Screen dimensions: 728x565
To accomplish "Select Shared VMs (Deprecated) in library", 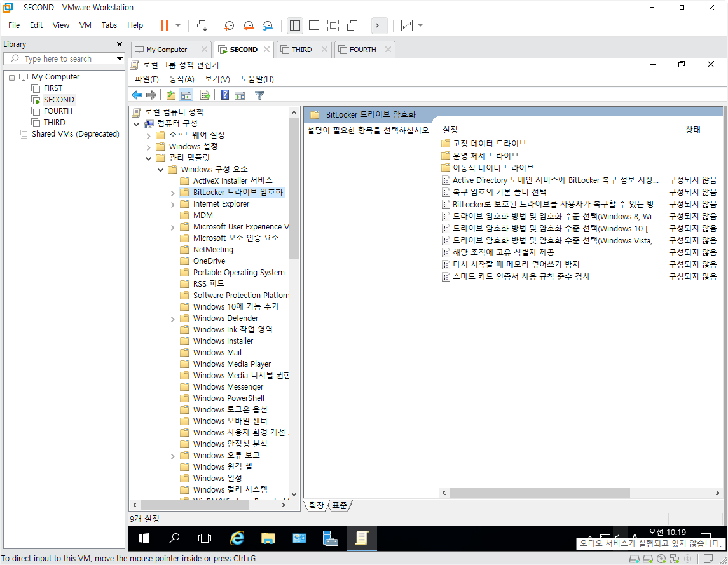I will click(x=75, y=133).
